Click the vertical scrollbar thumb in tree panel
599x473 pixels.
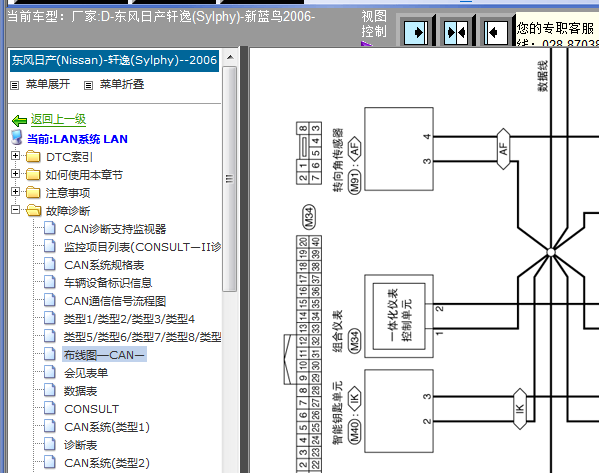230,179
